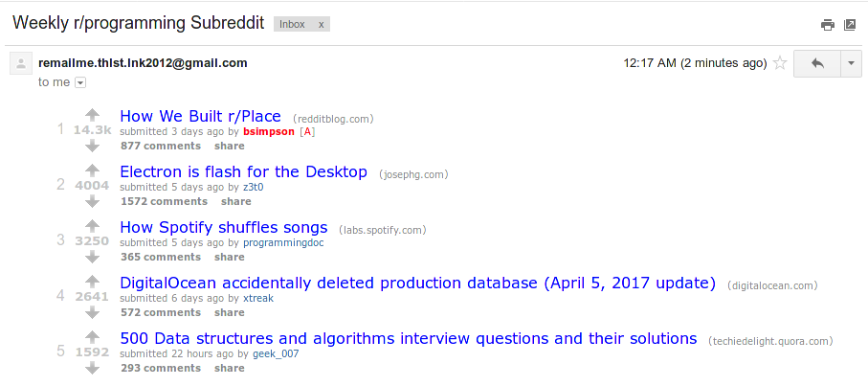Viewport: 868px width, 386px height.
Task: Open 'How Spotify shuffles songs' link
Action: point(224,228)
